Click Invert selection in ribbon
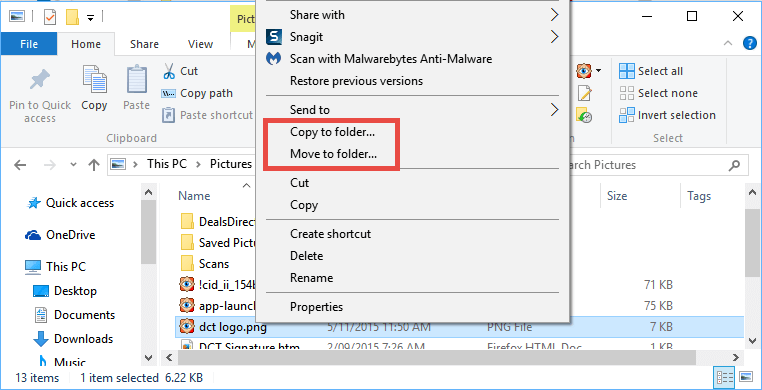762x390 pixels. [x=667, y=116]
